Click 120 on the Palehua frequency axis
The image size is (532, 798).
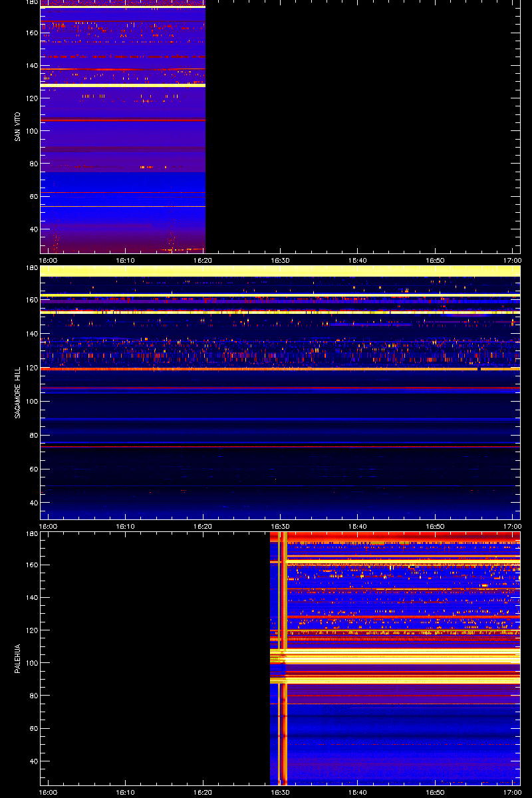tap(31, 630)
